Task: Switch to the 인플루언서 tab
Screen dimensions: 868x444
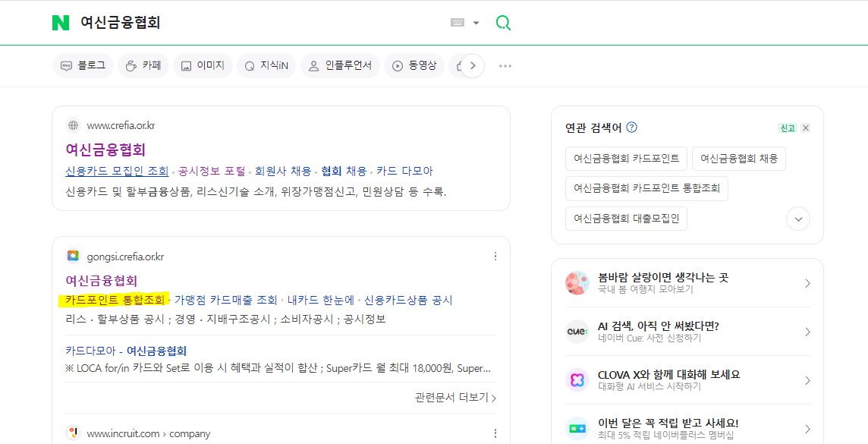Action: 340,66
